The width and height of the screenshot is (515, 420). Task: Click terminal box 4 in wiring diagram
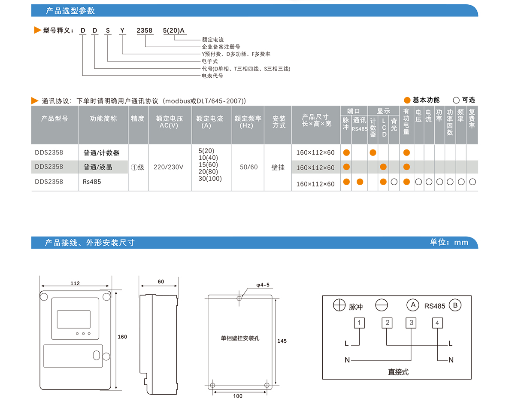coord(437,323)
